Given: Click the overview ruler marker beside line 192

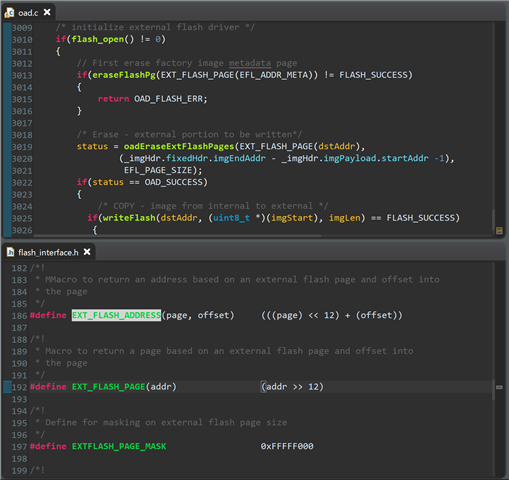Looking at the screenshot, I should (499, 387).
